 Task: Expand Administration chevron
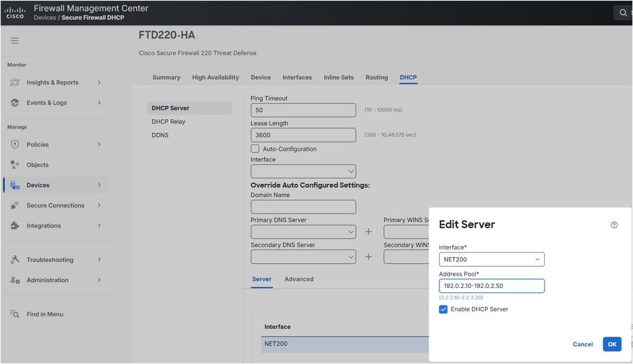[100, 280]
